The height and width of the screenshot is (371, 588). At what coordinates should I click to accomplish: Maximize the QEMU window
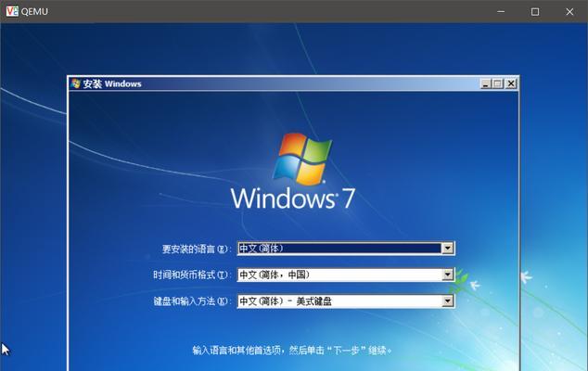pyautogui.click(x=535, y=12)
